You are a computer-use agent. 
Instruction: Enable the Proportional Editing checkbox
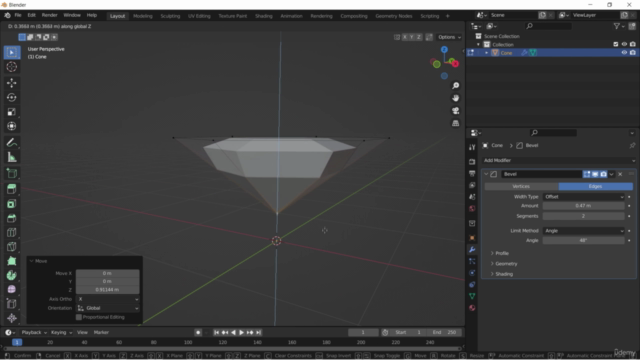(79, 317)
